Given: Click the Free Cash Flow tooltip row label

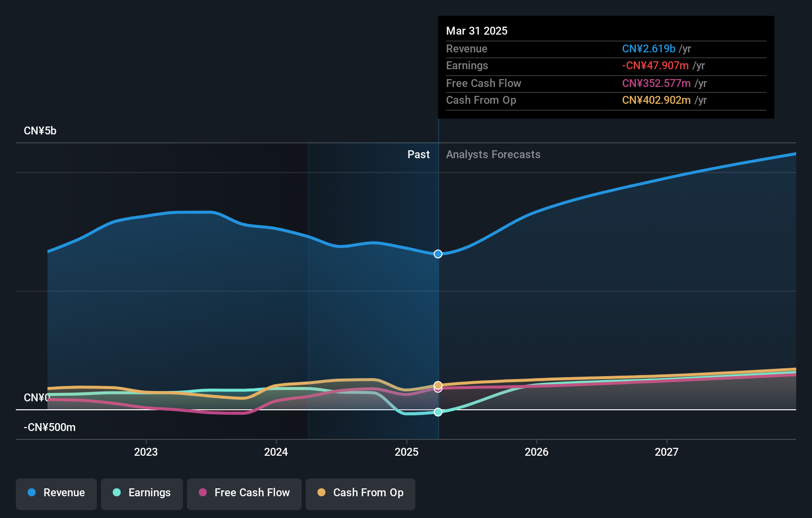Looking at the screenshot, I should (x=484, y=84).
